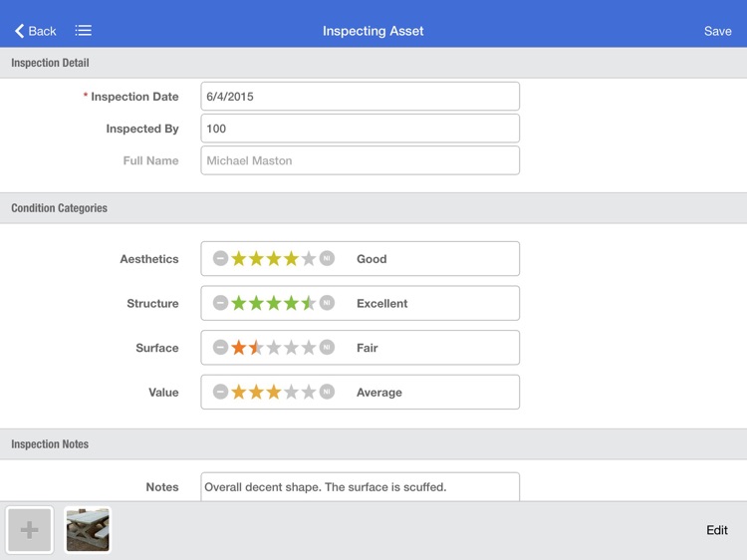747x560 pixels.
Task: Set Value rating to one star
Action: pos(239,392)
